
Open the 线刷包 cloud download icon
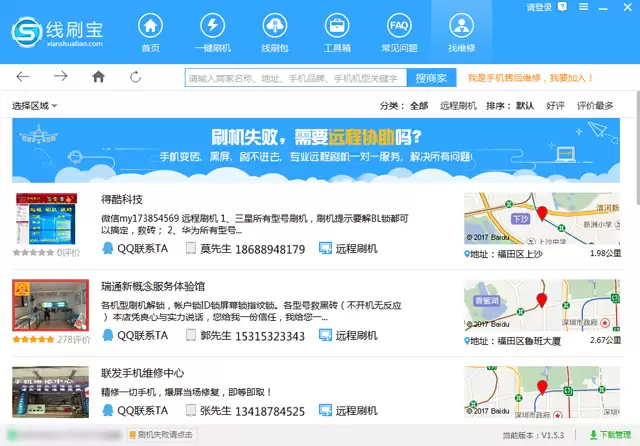274,32
